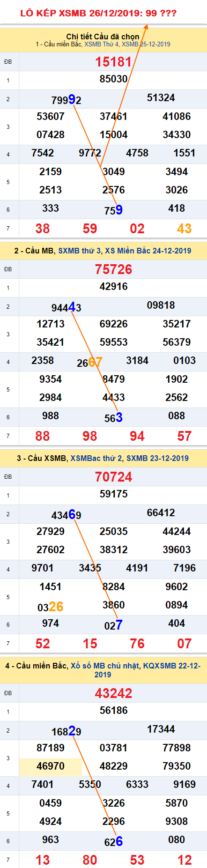This screenshot has width=207, height=868.
Task: Click special prize number 70724
Action: click(x=114, y=477)
